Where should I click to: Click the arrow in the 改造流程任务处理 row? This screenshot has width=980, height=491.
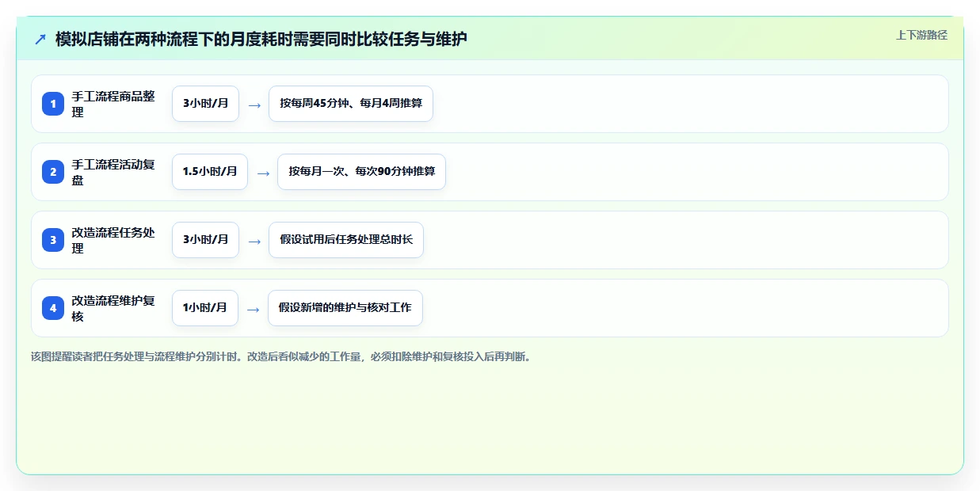(254, 241)
